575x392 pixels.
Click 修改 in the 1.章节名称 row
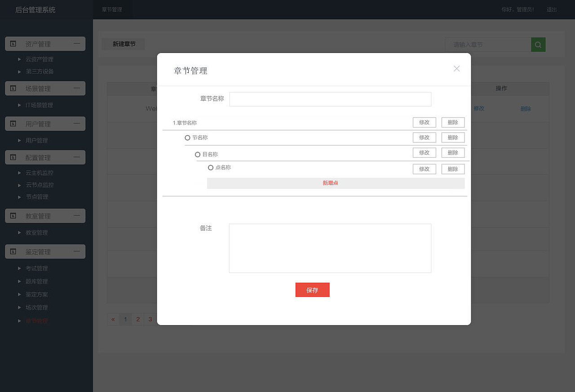pyautogui.click(x=425, y=122)
